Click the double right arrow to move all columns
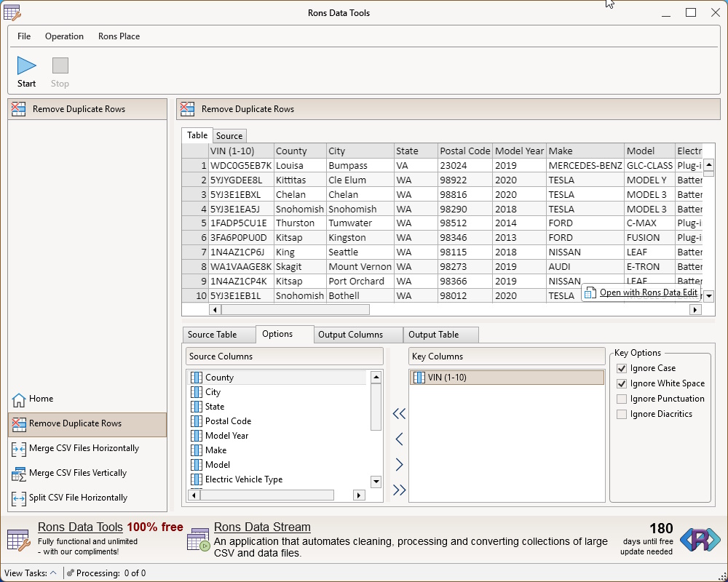728x582 pixels. [x=399, y=490]
